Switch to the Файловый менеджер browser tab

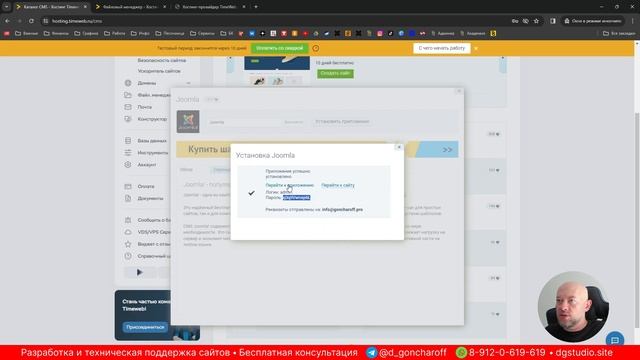click(x=130, y=7)
